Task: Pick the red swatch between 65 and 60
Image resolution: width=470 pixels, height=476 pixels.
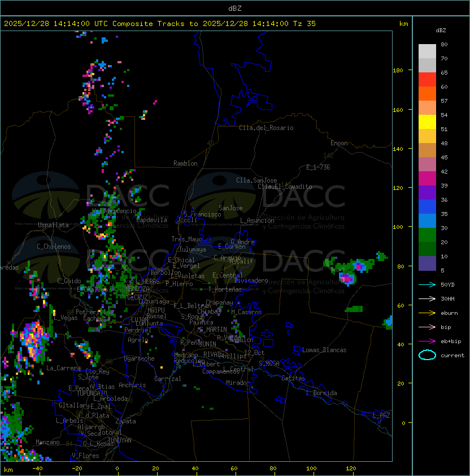Action: [x=427, y=80]
